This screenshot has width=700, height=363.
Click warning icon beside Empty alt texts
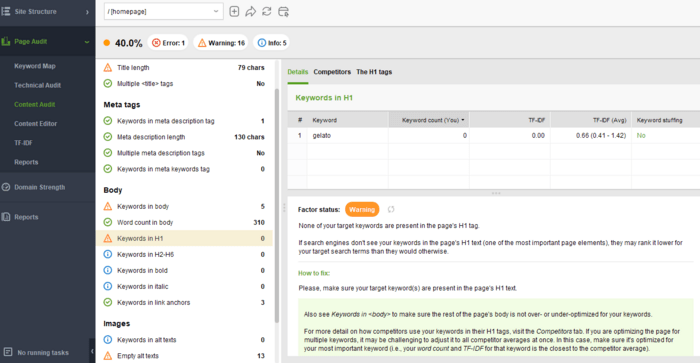coord(108,356)
